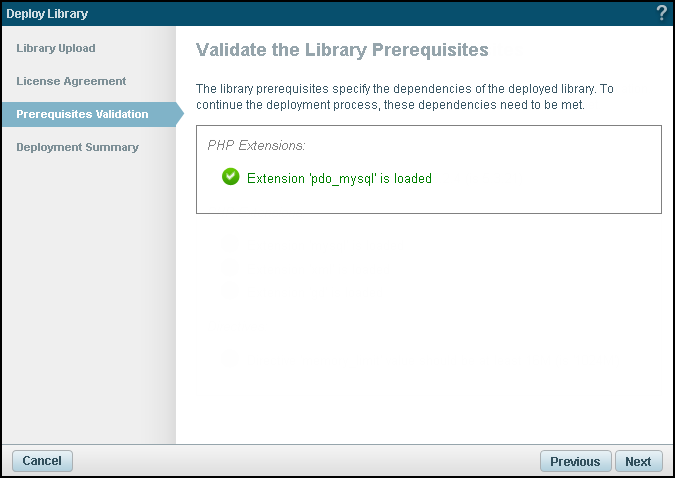Open the License Agreement step
The width and height of the screenshot is (675, 478).
click(71, 81)
